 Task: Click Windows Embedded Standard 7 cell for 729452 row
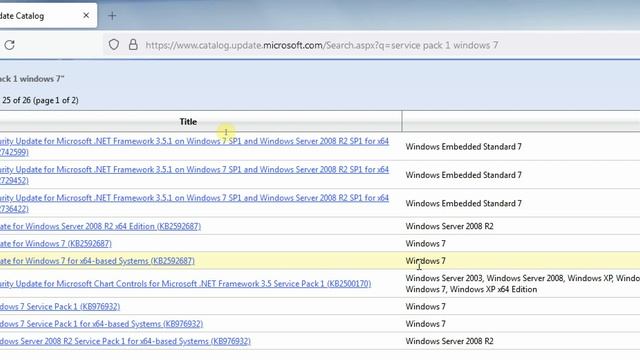pos(463,175)
